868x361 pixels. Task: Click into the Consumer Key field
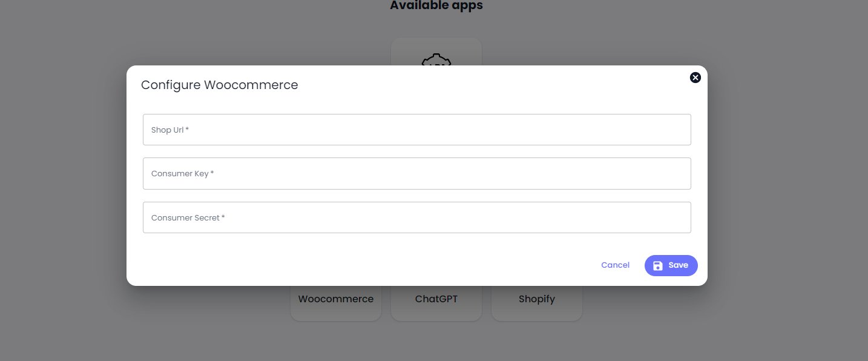pyautogui.click(x=416, y=174)
